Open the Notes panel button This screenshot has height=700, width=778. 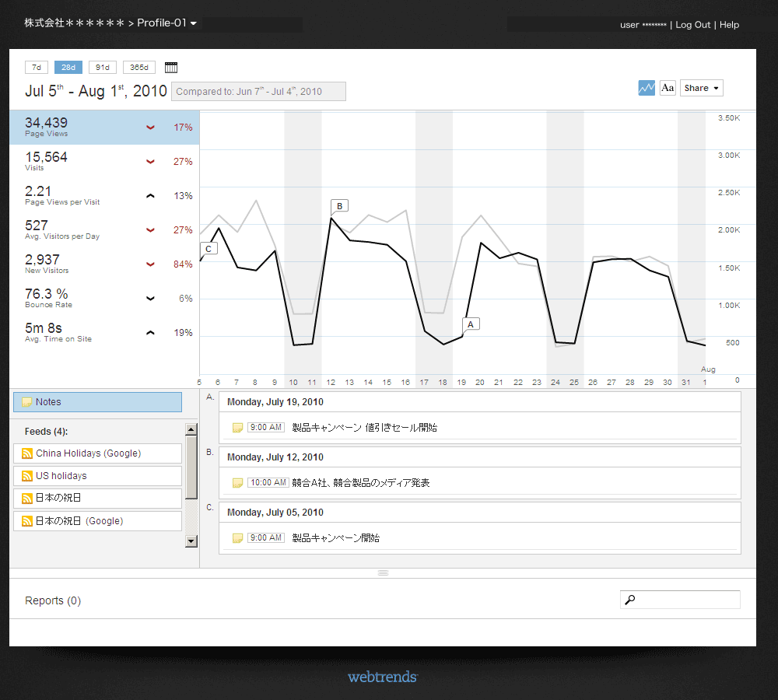[x=98, y=402]
